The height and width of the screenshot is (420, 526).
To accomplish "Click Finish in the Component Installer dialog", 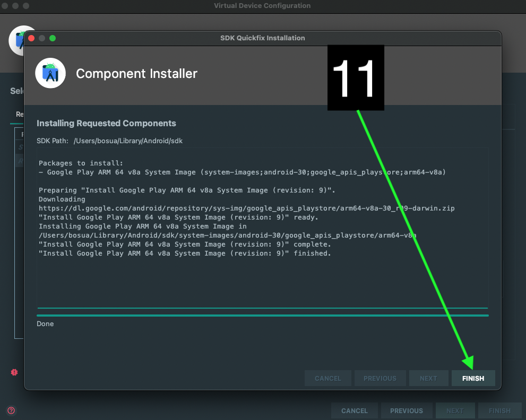I will click(473, 378).
